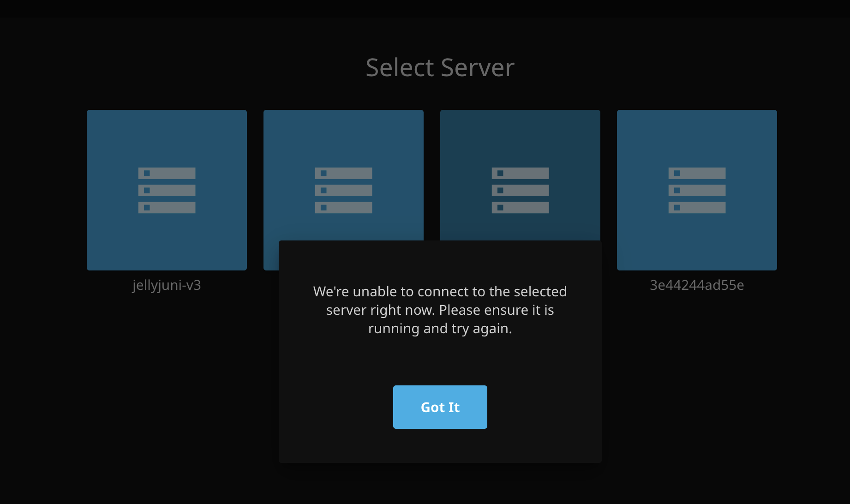
Task: Open the 3e44244ad55e server tile
Action: coord(697,190)
